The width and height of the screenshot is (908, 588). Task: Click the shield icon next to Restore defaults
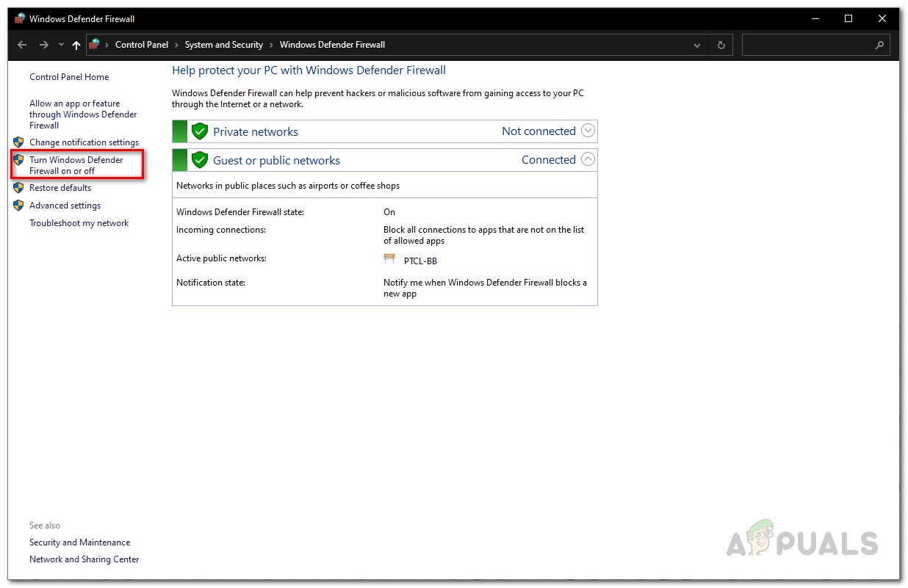(18, 188)
